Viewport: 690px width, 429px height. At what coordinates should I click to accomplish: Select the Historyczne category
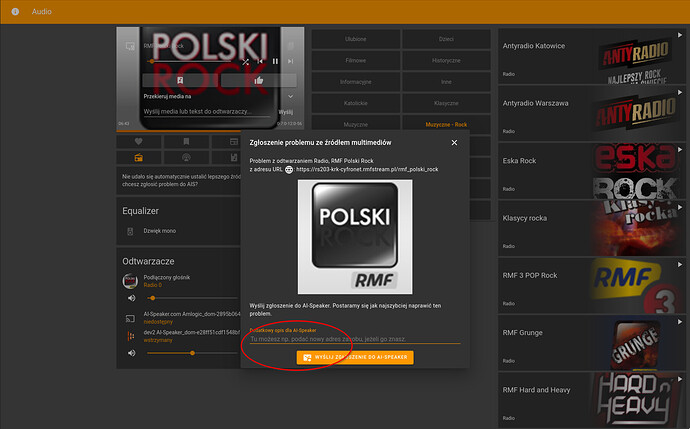(446, 61)
